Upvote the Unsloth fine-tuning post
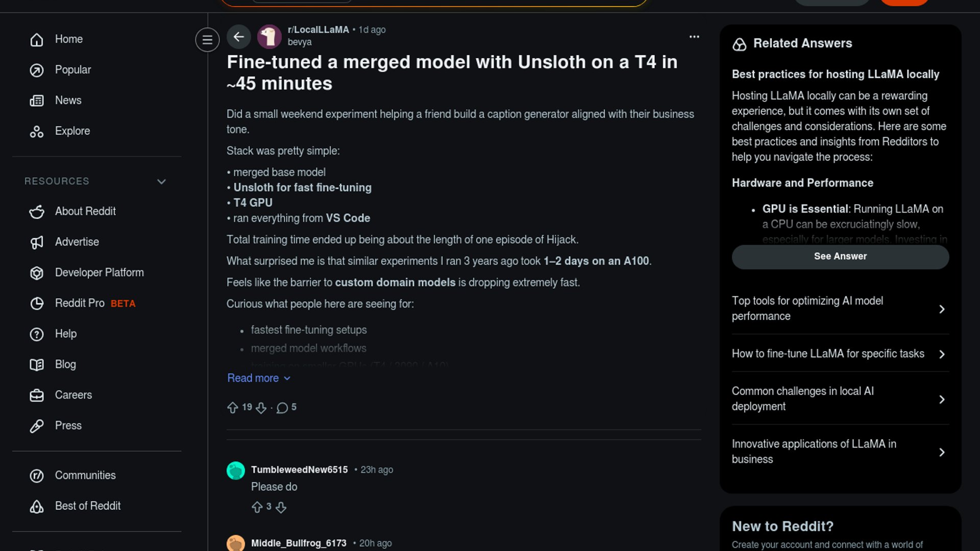The width and height of the screenshot is (980, 551). pyautogui.click(x=233, y=408)
